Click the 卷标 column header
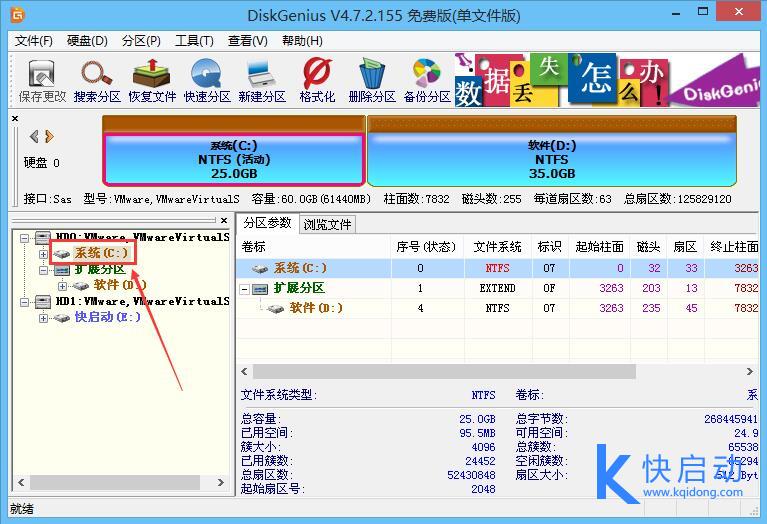Viewport: 767px width, 524px height. tap(314, 247)
